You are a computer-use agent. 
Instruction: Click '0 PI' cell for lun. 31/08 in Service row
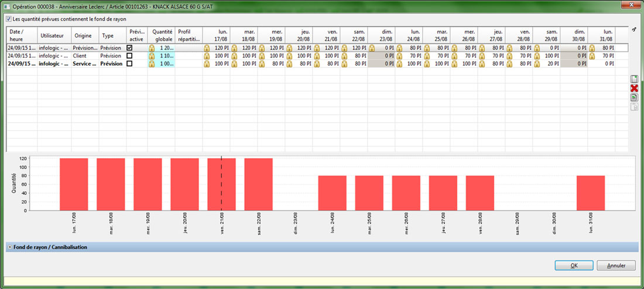[602, 64]
